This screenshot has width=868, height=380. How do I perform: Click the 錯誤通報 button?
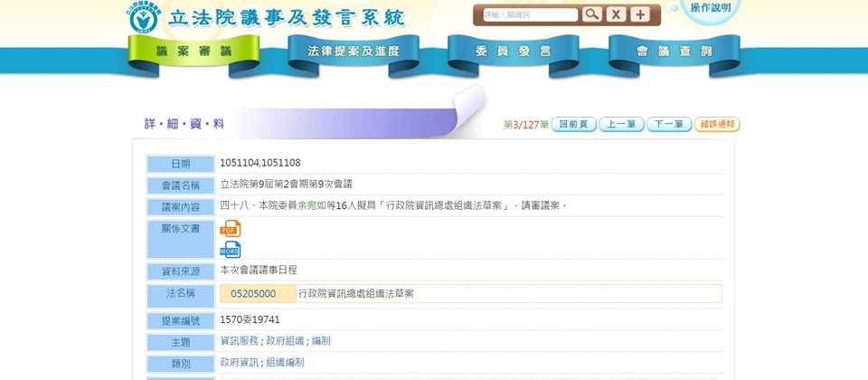[717, 125]
